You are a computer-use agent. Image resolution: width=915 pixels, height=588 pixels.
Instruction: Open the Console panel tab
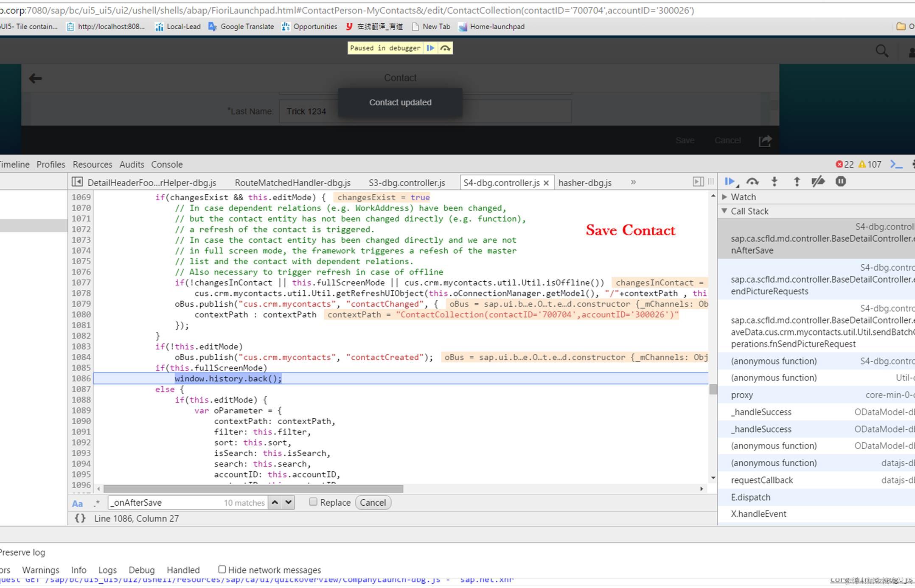click(167, 165)
